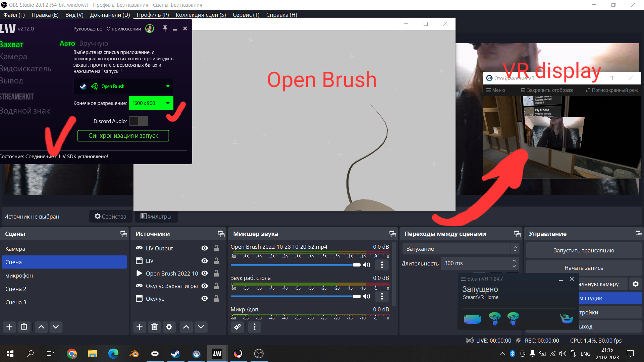The height and width of the screenshot is (362, 644).
Task: Expand the Open Brush application dropdown
Action: [x=168, y=86]
